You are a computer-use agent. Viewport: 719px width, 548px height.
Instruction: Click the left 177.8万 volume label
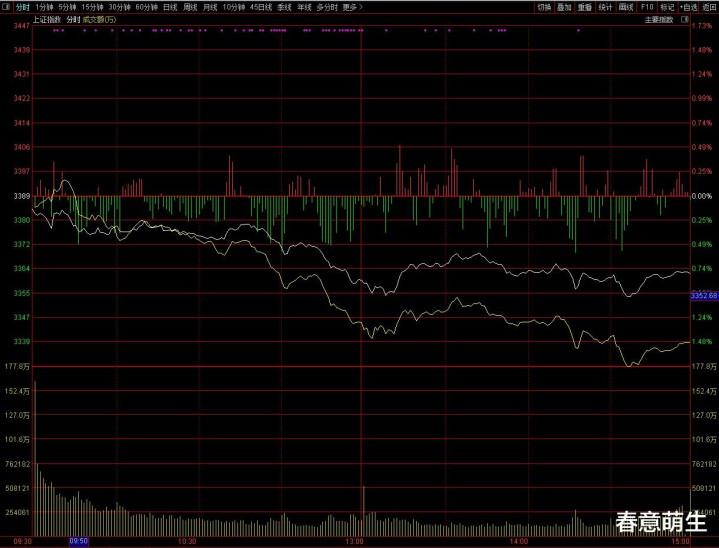pyautogui.click(x=17, y=366)
